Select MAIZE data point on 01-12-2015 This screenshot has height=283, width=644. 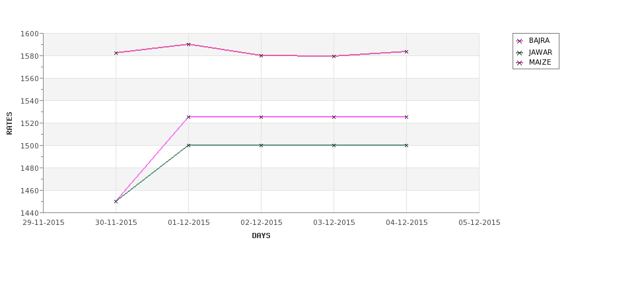[x=188, y=44]
